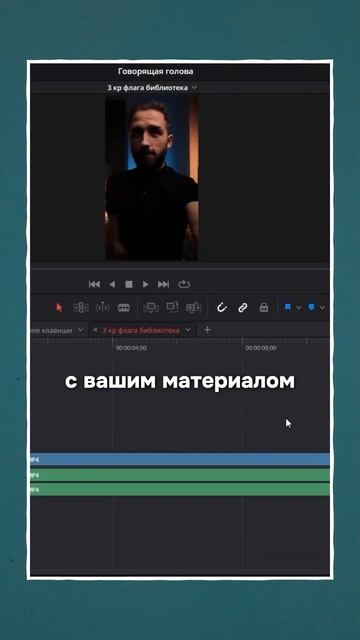Open dropdown on '3 кр флага библиотека' tab

188,330
